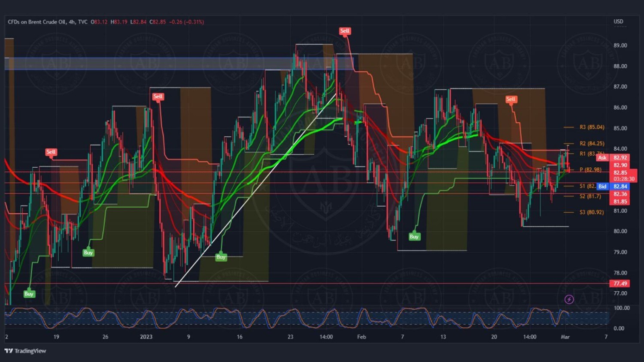The image size is (644, 362).
Task: Click the 79.00 price scale value
Action: coord(620,252)
